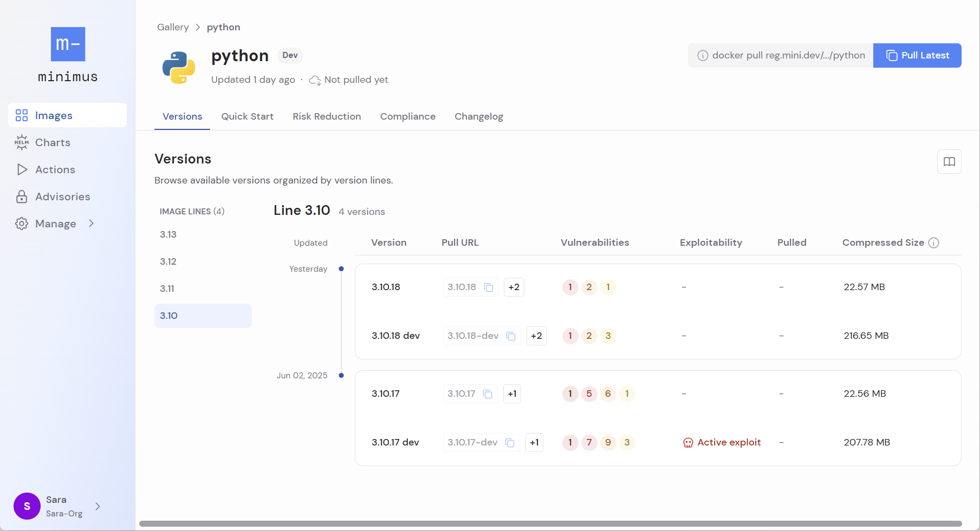Click low count 3 for 3.10.18 dev

tap(608, 336)
